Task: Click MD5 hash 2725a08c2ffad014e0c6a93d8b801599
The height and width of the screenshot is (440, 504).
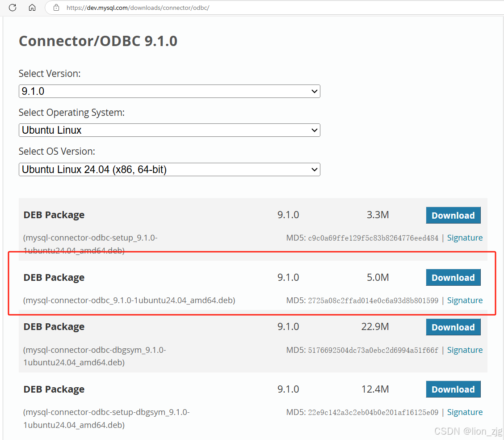Action: (x=373, y=300)
